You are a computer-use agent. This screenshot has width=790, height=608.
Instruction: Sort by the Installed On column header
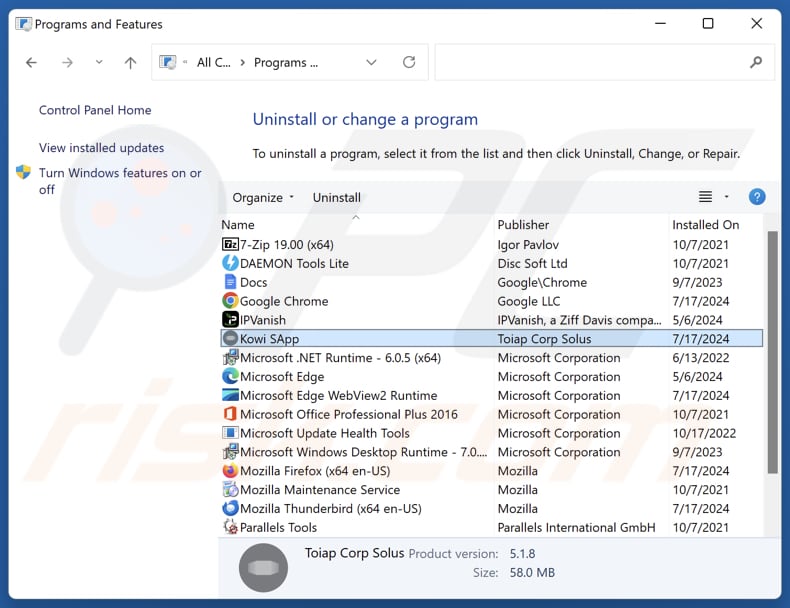716,225
